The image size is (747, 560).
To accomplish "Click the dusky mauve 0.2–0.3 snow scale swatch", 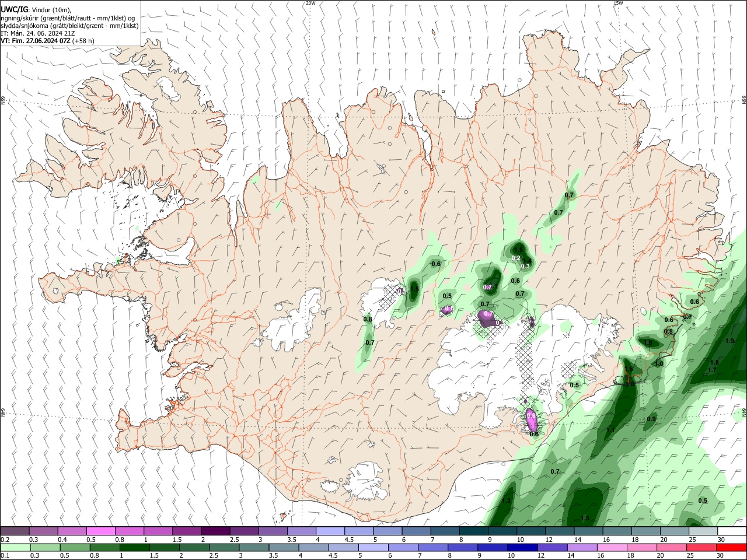I will [x=15, y=531].
